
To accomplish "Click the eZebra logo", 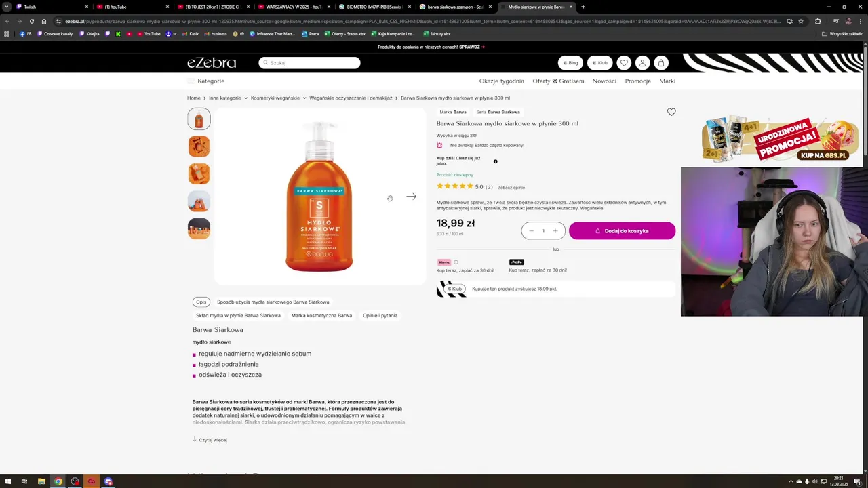I will tap(212, 63).
